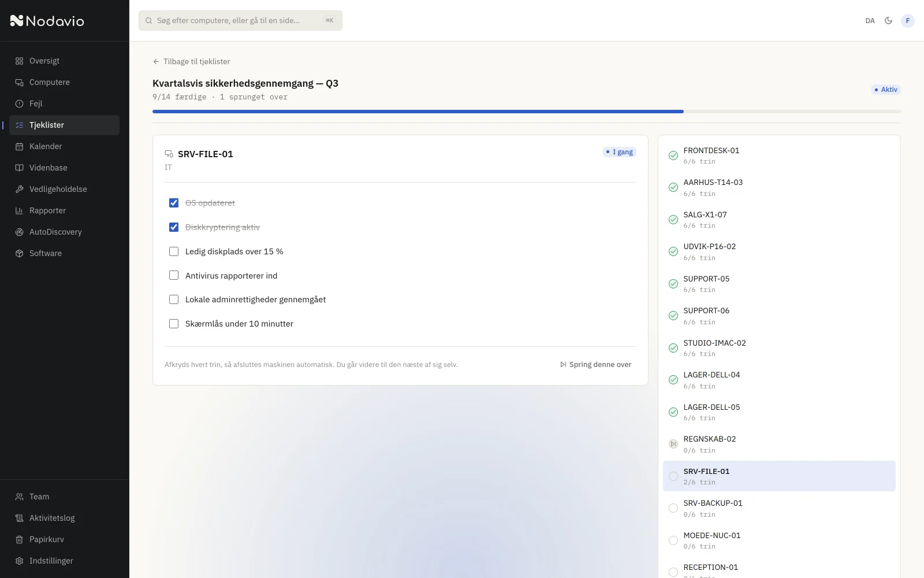Screen dimensions: 924x578
Task: Click the Aktiv status badge
Action: click(x=886, y=90)
